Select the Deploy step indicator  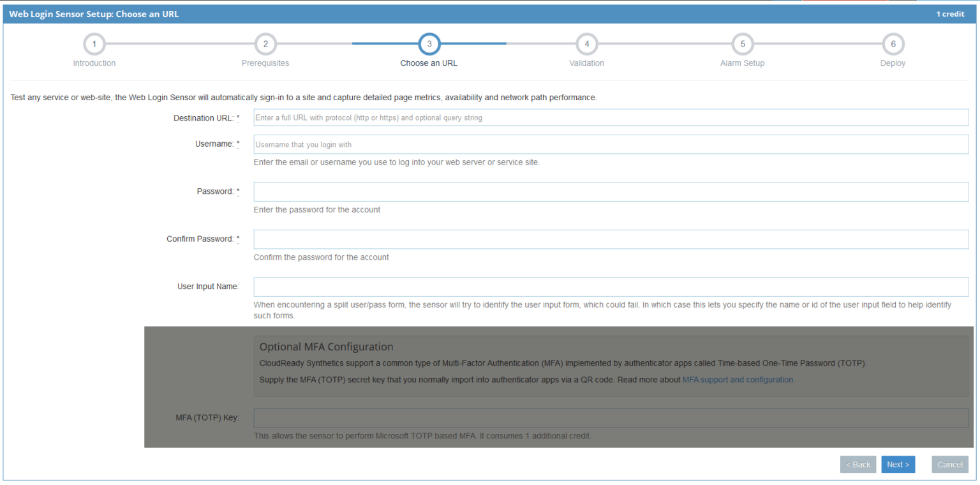(893, 44)
